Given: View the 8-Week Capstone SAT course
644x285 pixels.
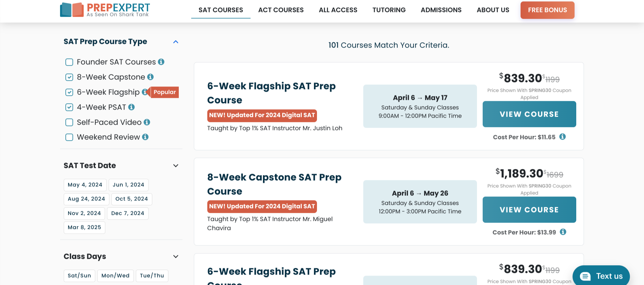Looking at the screenshot, I should click(x=529, y=210).
